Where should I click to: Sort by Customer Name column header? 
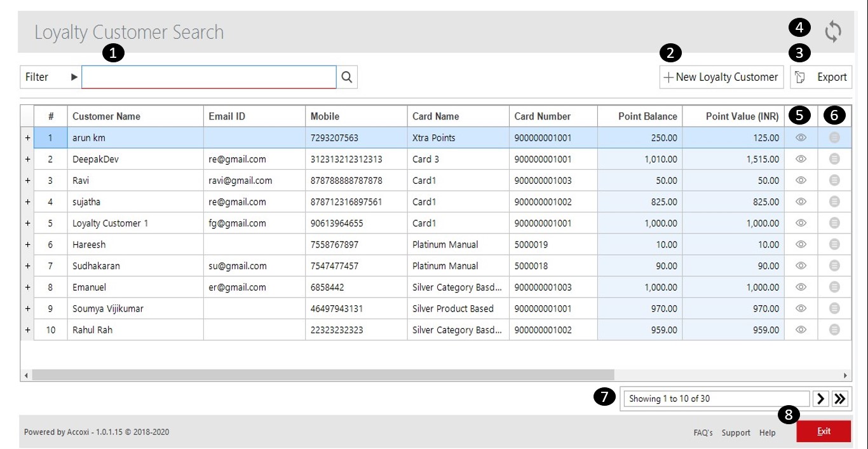(135, 116)
